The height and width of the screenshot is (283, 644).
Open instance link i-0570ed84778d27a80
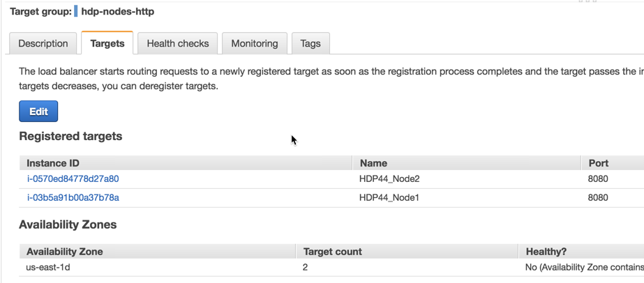73,179
